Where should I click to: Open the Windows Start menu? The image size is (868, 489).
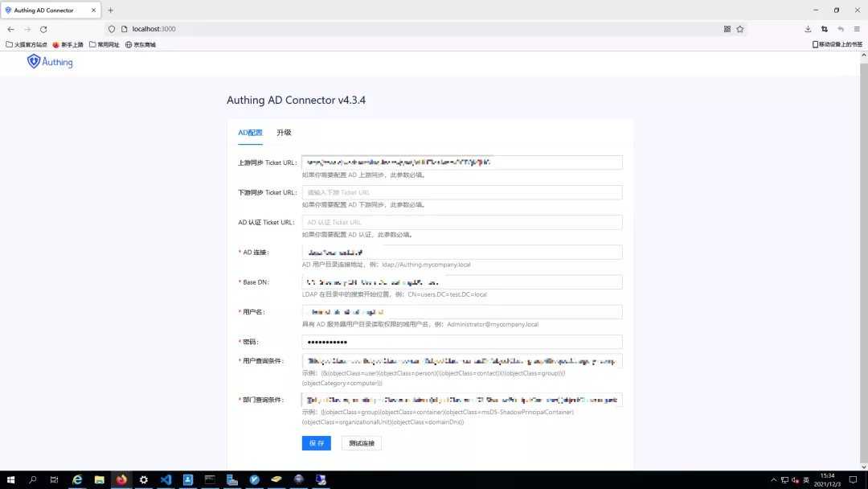point(10,479)
